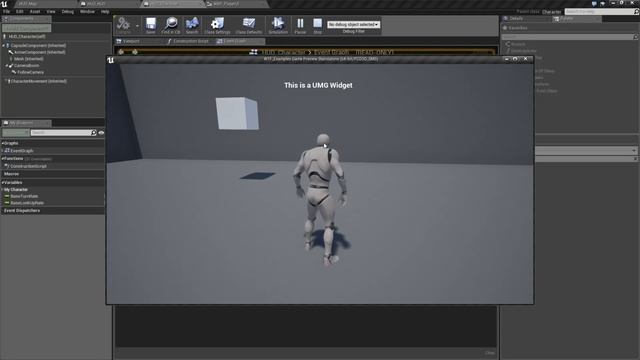Click the Add Component green button
640x360 pixels.
[27, 28]
